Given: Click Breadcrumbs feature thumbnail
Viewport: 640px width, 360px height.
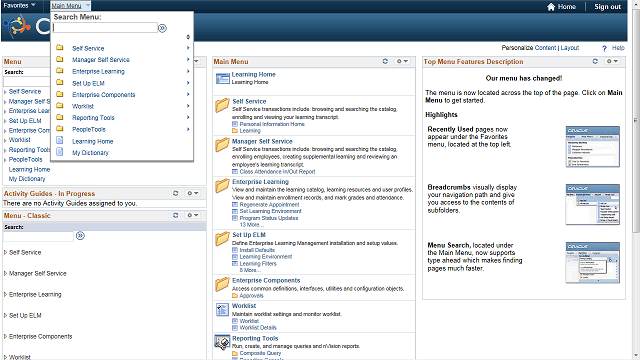Looking at the screenshot, I should tap(593, 204).
